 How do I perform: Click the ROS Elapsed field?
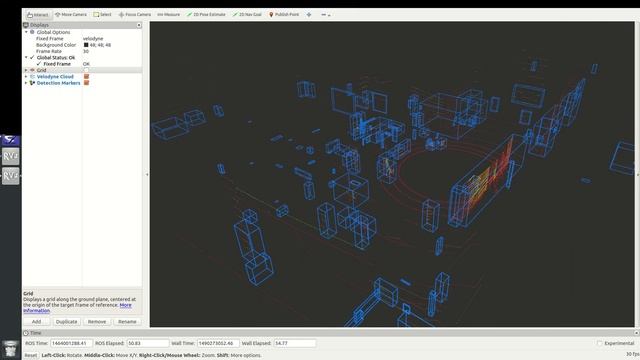tap(148, 343)
